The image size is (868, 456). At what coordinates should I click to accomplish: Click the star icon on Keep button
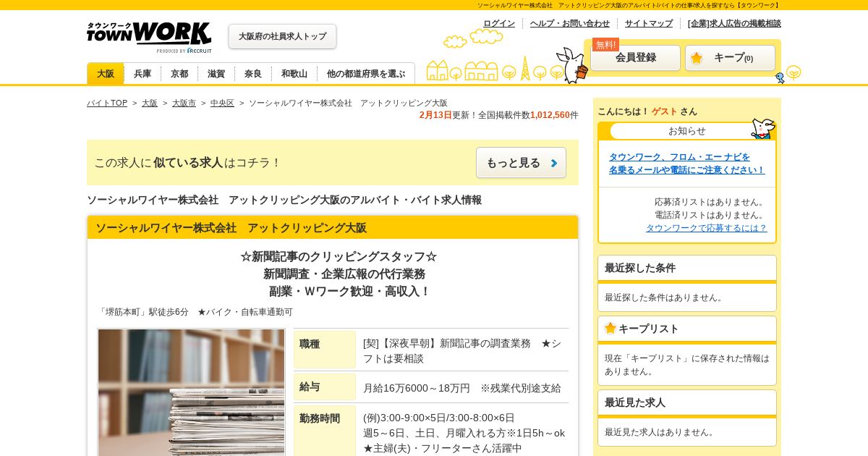pyautogui.click(x=697, y=58)
